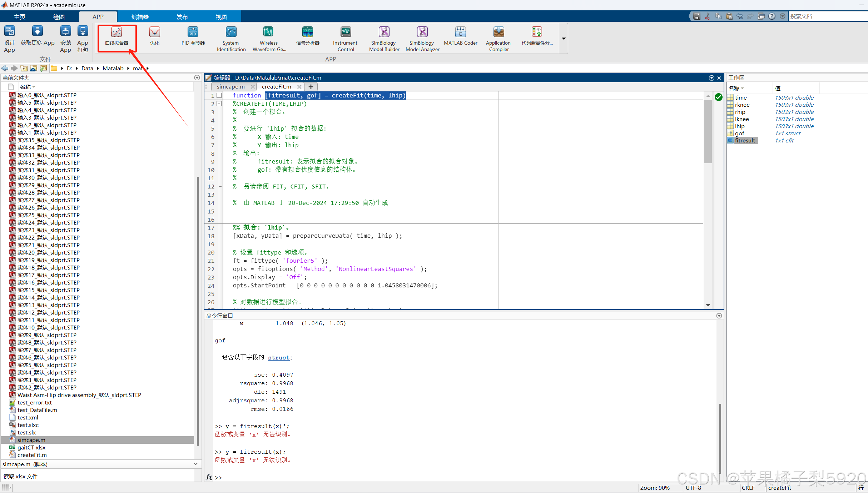Expand the APP gallery dropdown arrow
The image size is (868, 493).
(x=564, y=39)
